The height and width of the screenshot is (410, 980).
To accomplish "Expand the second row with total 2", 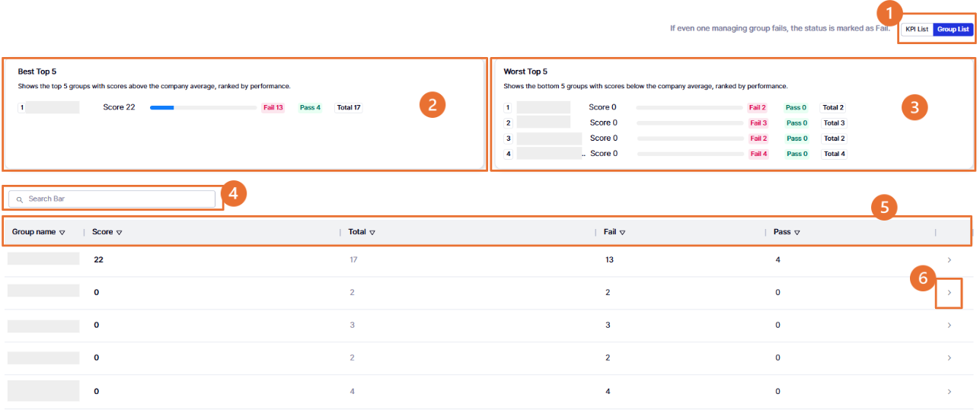I will (x=949, y=293).
